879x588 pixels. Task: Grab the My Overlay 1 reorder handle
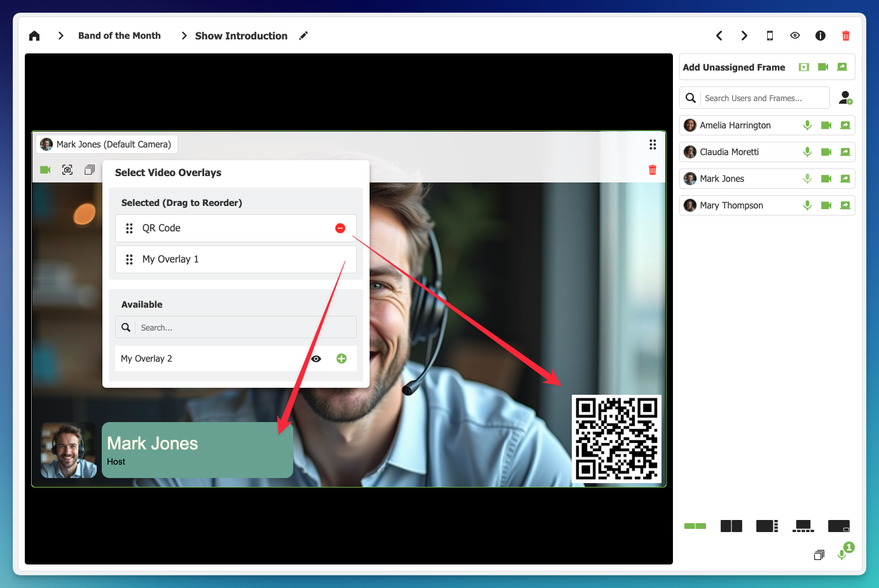tap(129, 259)
